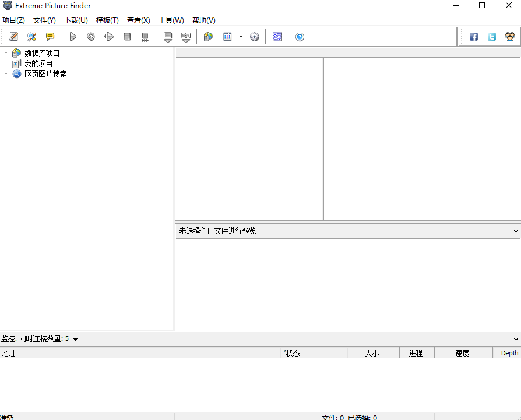Click the new project pencil icon
The image size is (521, 420).
click(13, 37)
